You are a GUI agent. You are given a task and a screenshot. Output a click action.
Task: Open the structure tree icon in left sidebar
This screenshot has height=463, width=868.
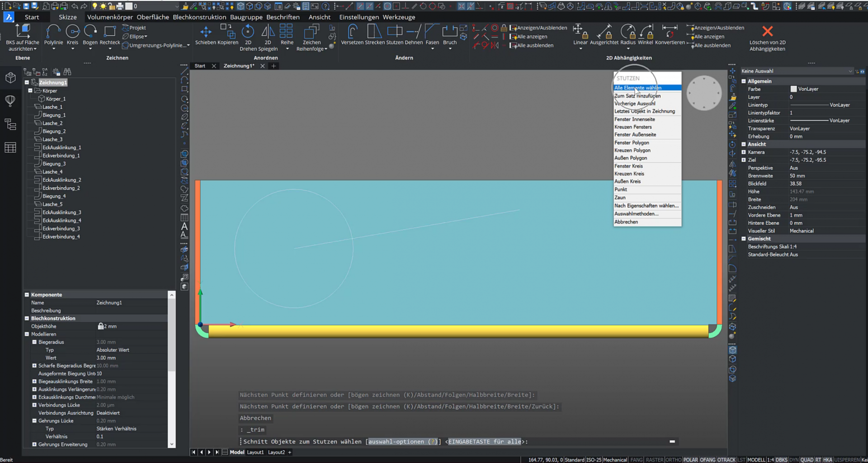pyautogui.click(x=10, y=124)
